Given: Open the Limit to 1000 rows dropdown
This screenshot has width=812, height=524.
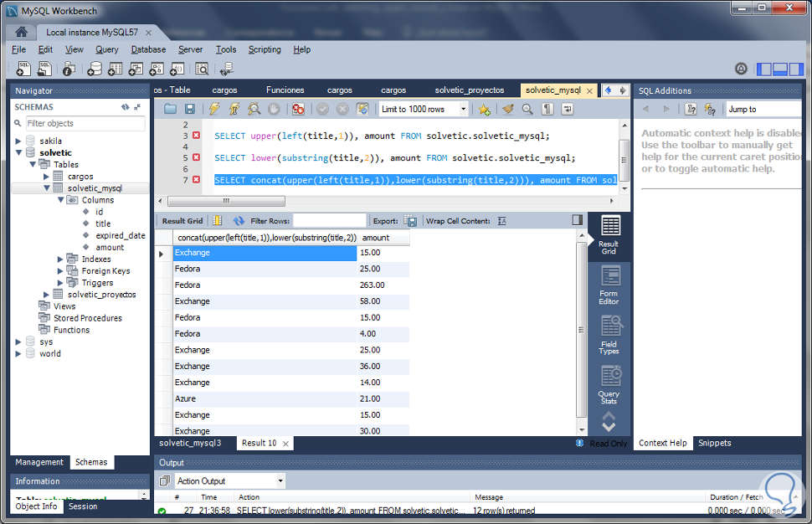Looking at the screenshot, I should [464, 110].
